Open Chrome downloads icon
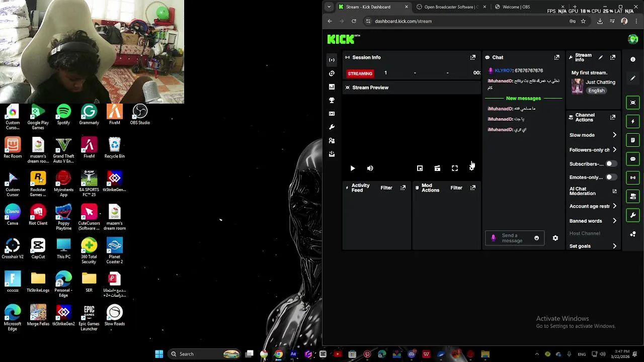This screenshot has width=644, height=362. point(600,21)
